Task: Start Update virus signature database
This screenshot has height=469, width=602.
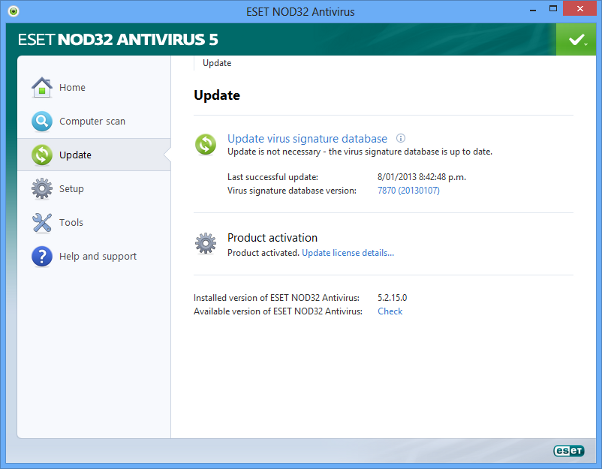Action: [x=307, y=139]
